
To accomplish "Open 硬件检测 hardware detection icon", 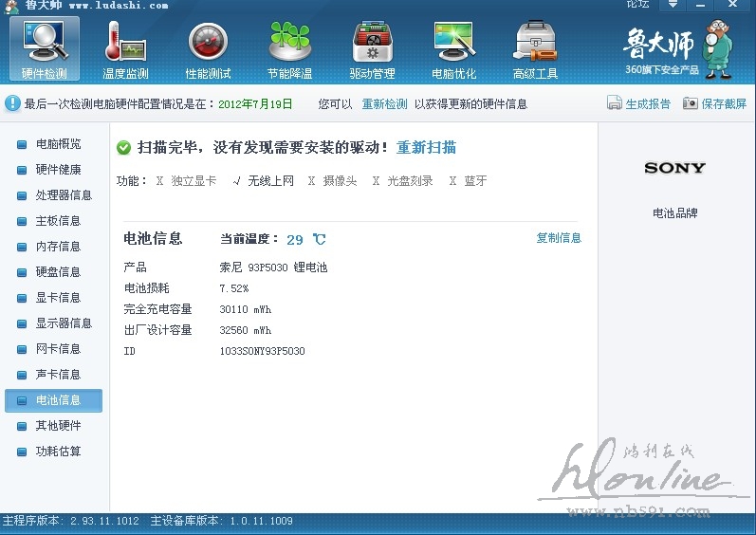I will [x=45, y=48].
